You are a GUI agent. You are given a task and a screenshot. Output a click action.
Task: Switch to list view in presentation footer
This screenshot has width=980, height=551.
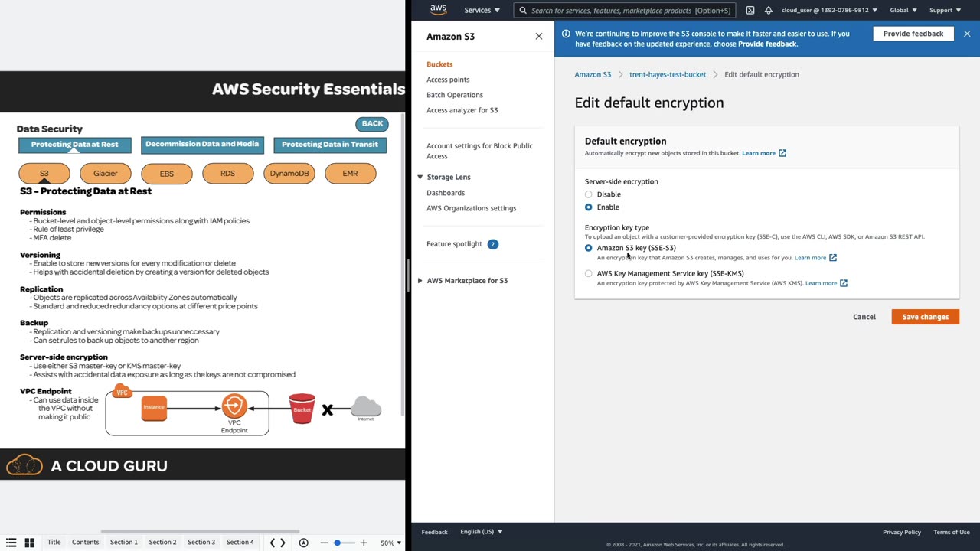11,543
